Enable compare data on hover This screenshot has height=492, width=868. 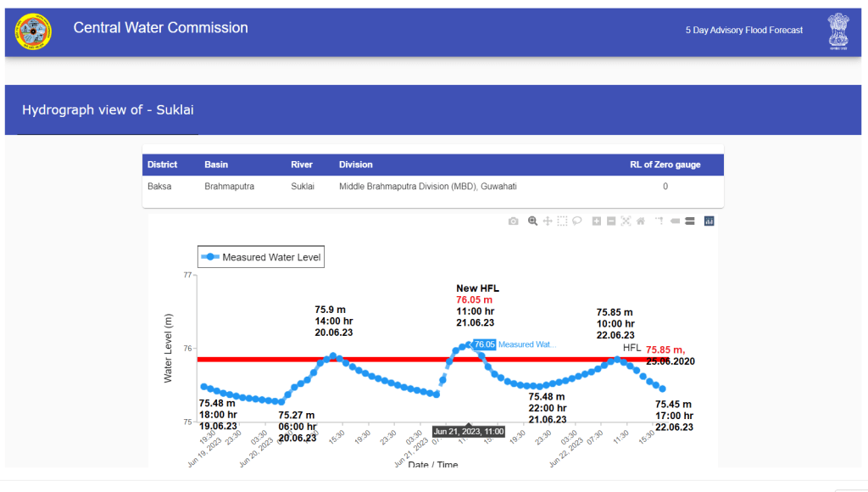[690, 221]
